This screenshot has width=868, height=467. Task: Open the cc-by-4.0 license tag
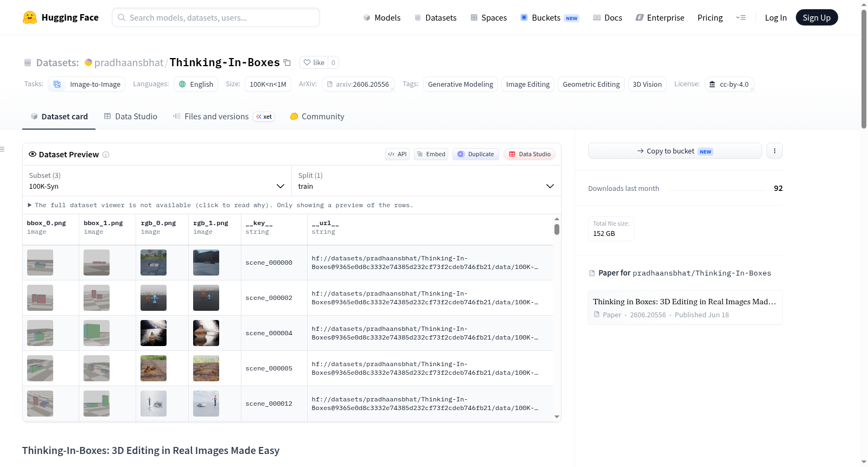729,84
